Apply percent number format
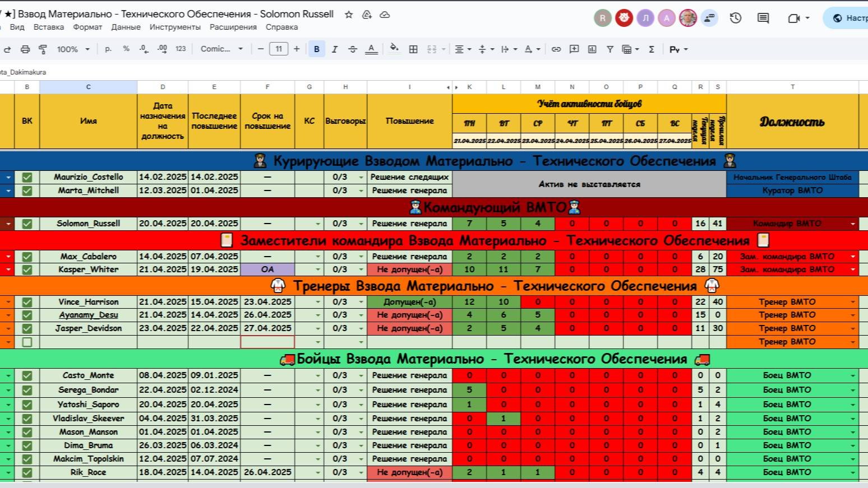Viewport: 868px width, 488px height. point(126,49)
